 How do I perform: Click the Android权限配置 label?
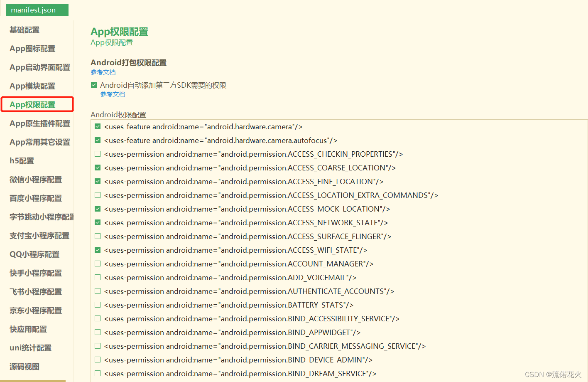tap(118, 115)
